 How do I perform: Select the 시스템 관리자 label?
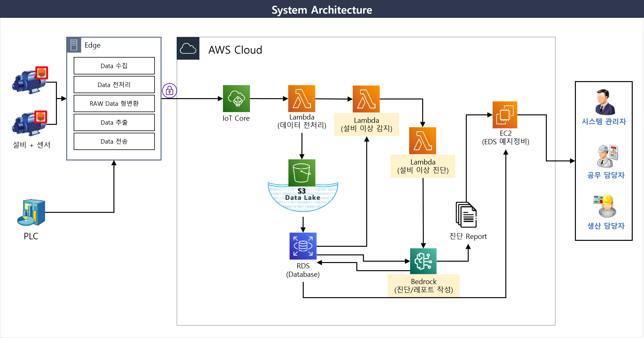[x=604, y=122]
